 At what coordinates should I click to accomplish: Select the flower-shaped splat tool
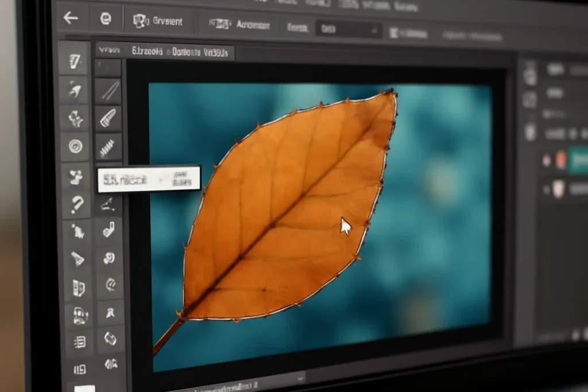[75, 118]
